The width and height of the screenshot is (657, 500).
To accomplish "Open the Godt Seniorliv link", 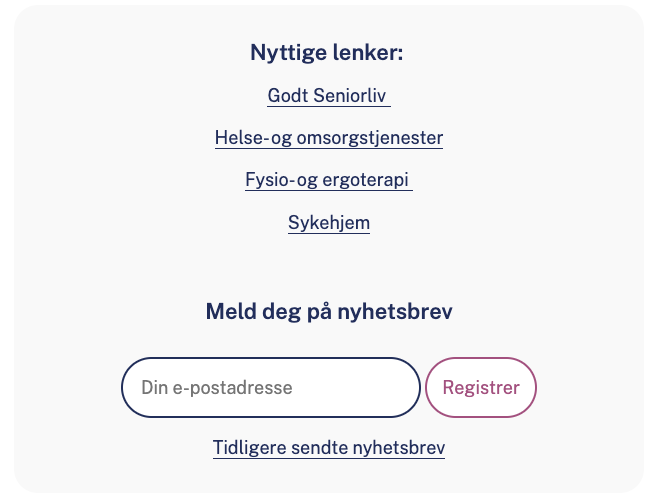I will (327, 96).
